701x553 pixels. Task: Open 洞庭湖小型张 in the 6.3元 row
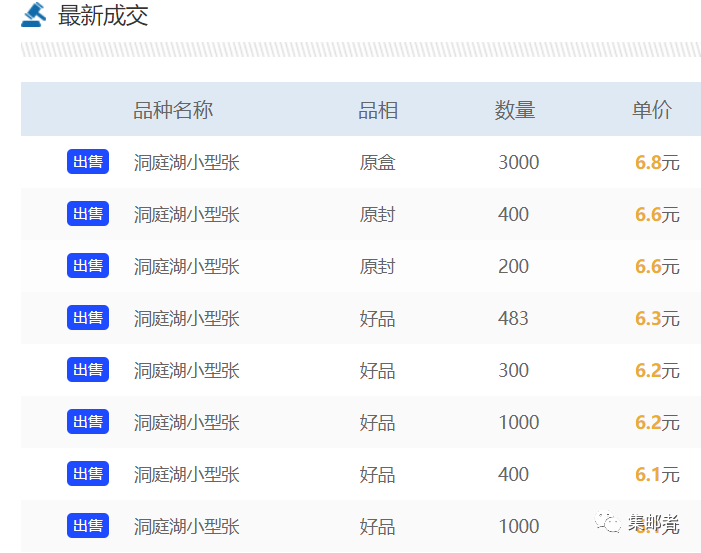click(x=187, y=318)
